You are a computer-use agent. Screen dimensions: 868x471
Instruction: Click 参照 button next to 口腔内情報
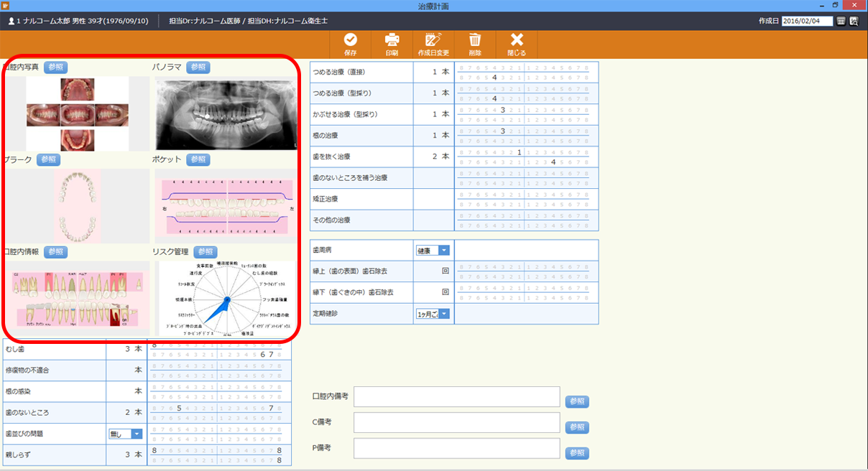[x=56, y=252]
